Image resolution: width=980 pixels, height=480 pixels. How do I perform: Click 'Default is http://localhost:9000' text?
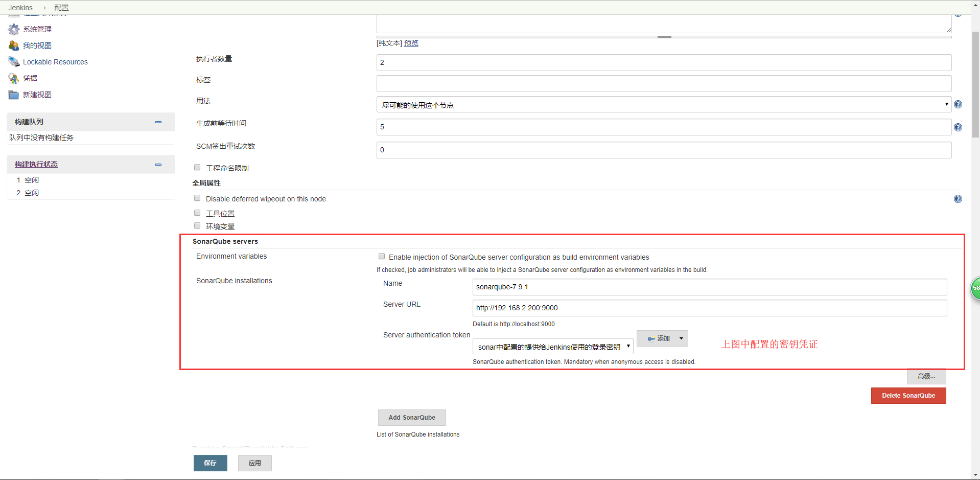(x=514, y=324)
